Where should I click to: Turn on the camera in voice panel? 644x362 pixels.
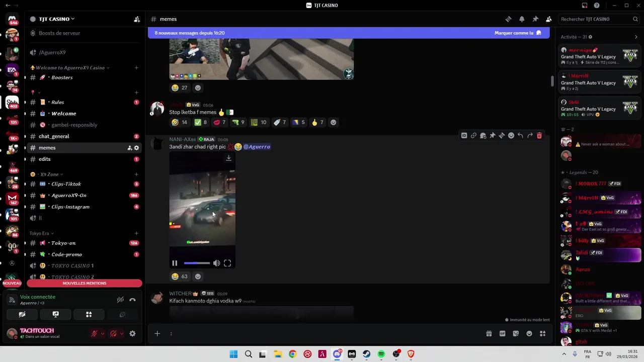[x=22, y=314]
